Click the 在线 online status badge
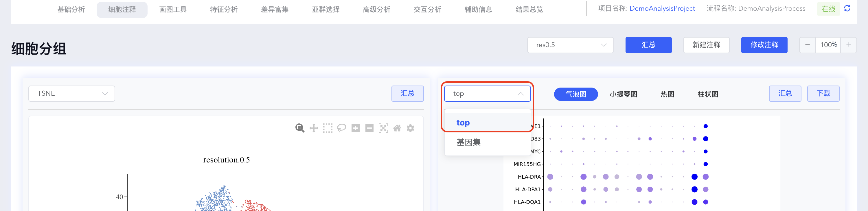 coord(828,9)
